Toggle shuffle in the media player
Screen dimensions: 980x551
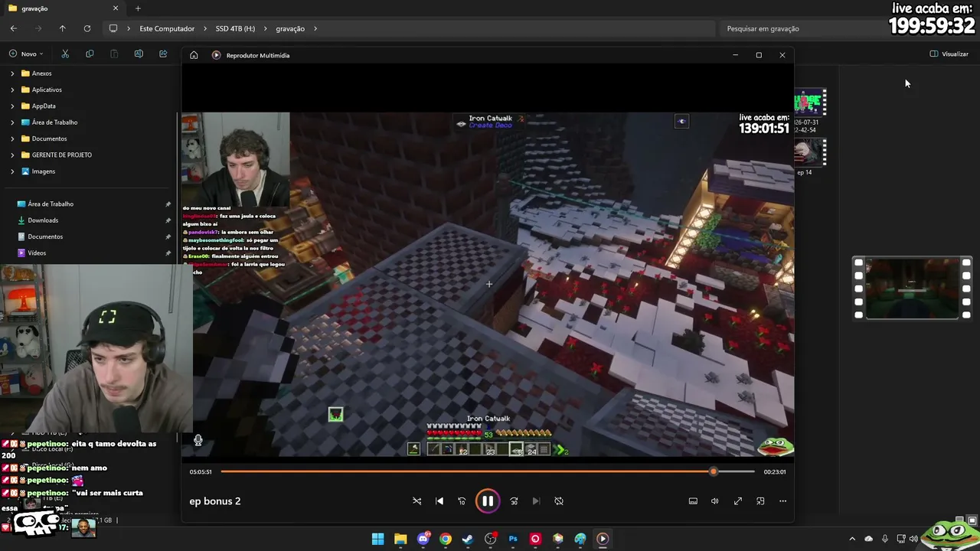pyautogui.click(x=417, y=501)
